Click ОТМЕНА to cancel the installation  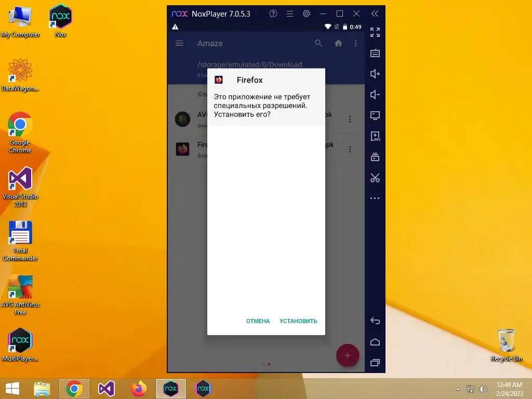click(x=258, y=321)
